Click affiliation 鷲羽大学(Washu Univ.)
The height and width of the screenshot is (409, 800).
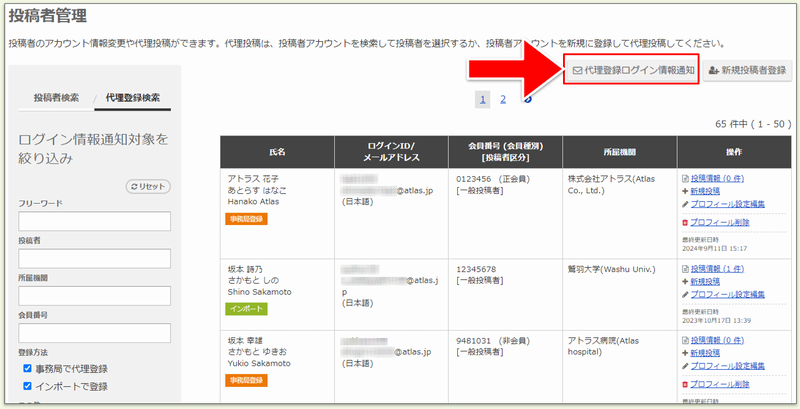[612, 269]
